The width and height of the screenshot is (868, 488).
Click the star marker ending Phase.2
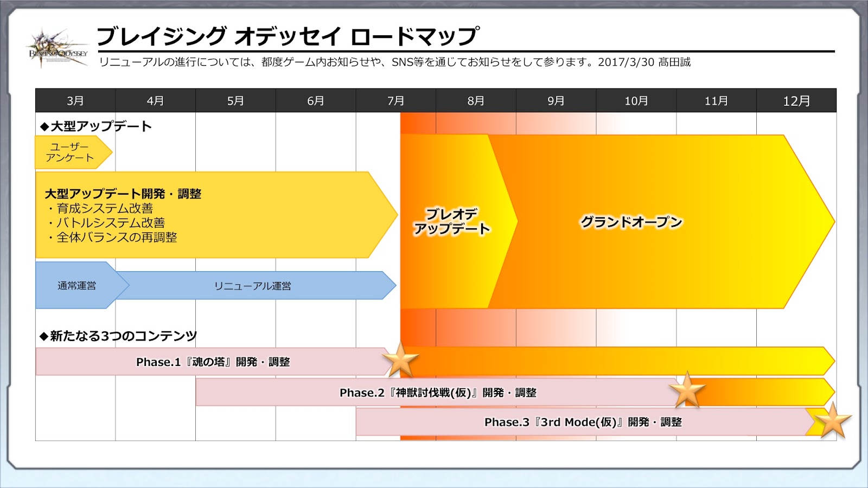pos(687,389)
